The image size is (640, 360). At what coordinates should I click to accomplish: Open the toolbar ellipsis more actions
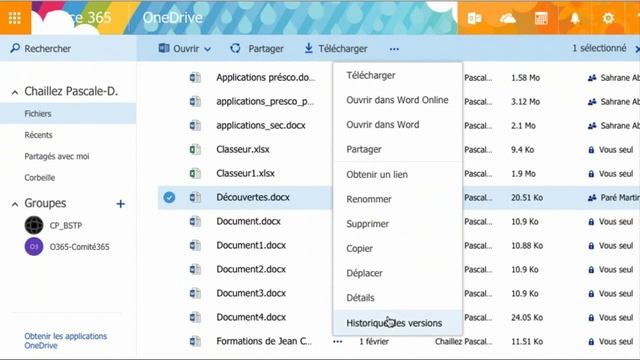pyautogui.click(x=394, y=49)
